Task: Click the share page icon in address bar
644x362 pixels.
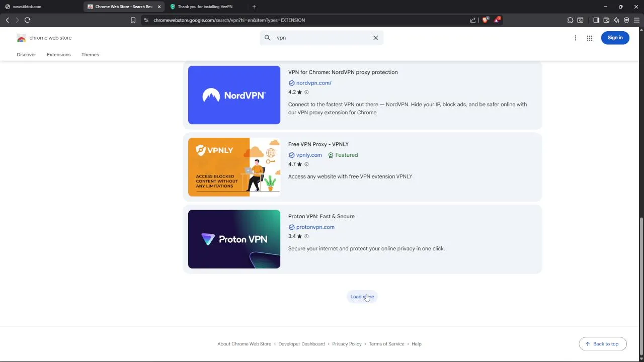Action: 473,20
